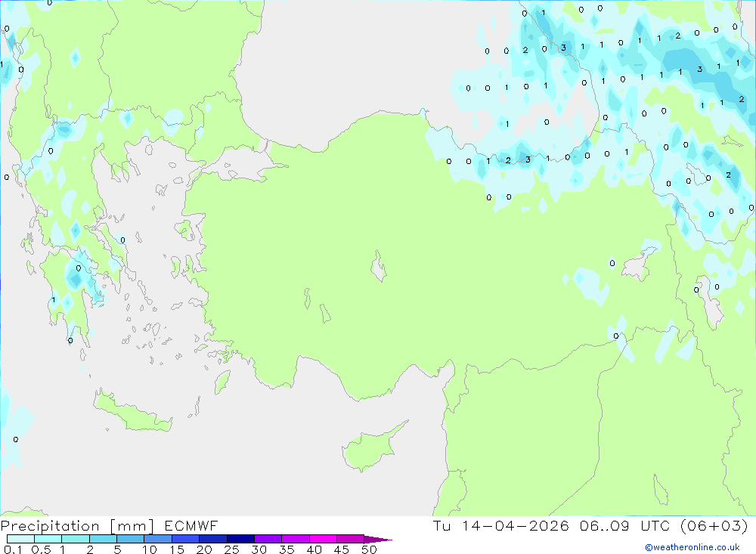Choose the 25–30 mm dark navy legend box

coord(240,539)
